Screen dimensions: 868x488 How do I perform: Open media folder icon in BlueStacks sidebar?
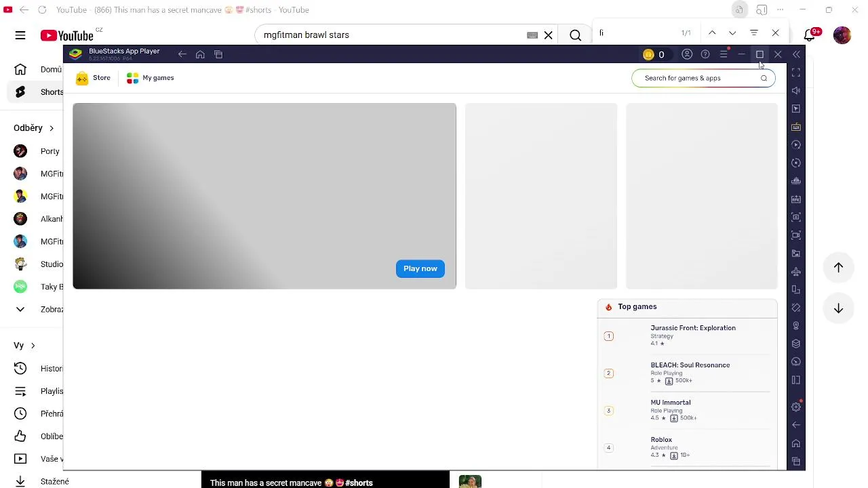(x=796, y=253)
